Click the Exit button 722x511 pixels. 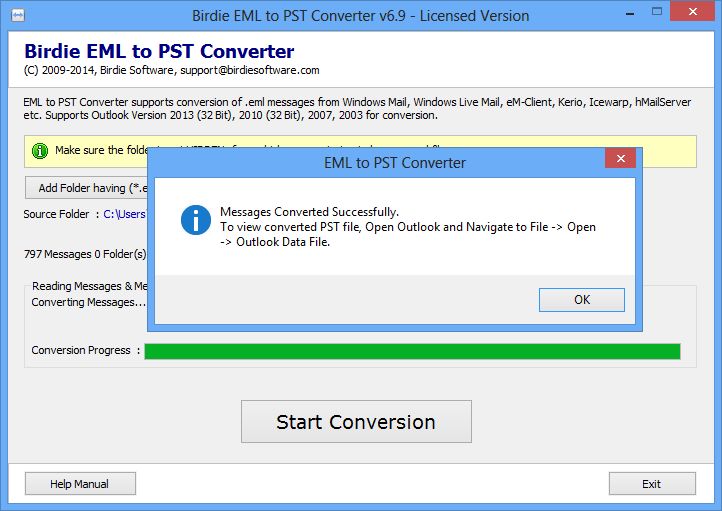coord(652,484)
